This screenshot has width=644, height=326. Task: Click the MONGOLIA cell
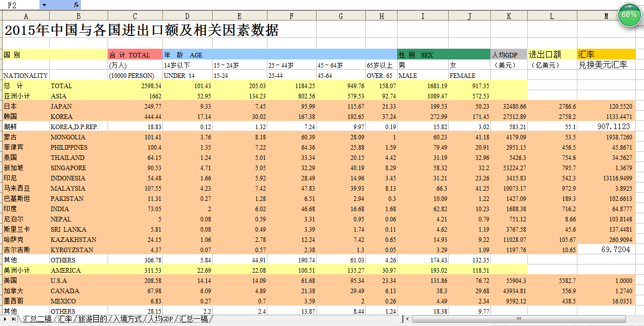coord(78,137)
